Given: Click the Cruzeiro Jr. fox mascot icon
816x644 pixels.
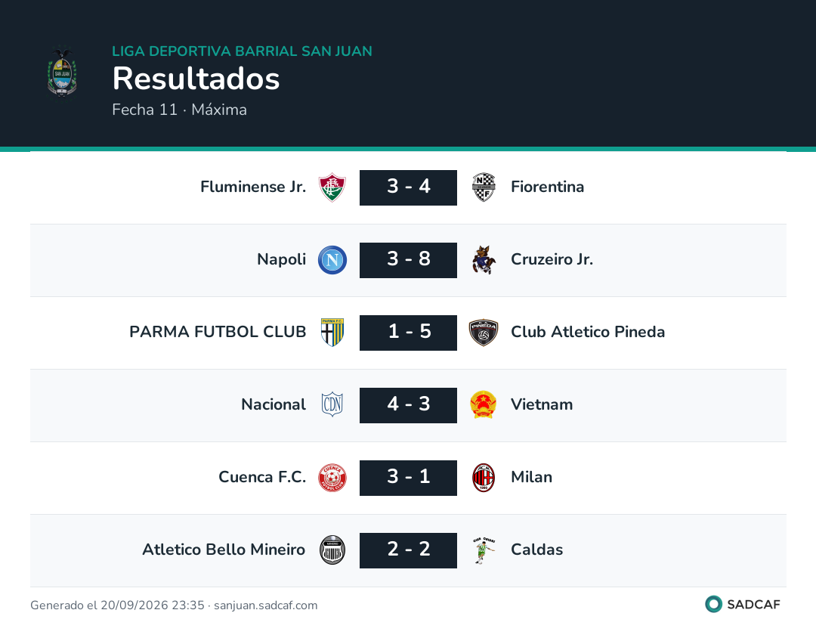Looking at the screenshot, I should tap(484, 260).
